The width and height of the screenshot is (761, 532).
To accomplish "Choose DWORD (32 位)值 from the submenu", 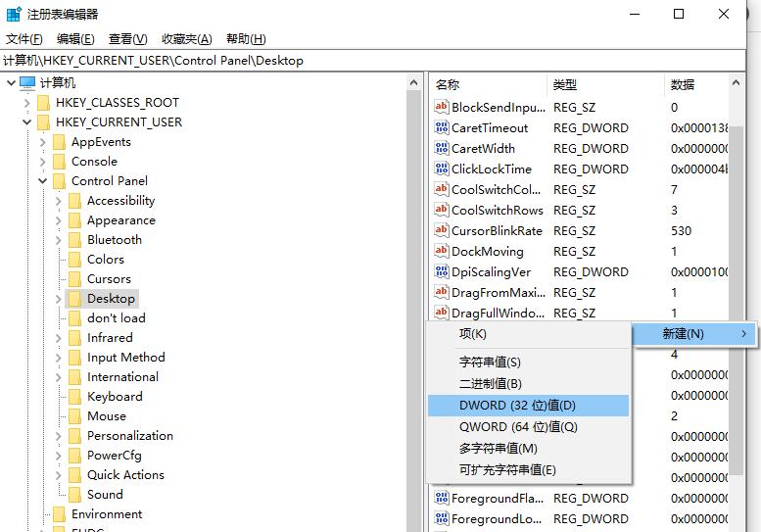I will (x=517, y=406).
